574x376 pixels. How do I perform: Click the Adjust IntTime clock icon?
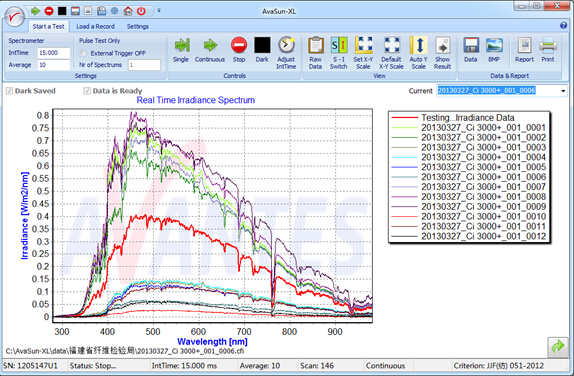point(286,45)
